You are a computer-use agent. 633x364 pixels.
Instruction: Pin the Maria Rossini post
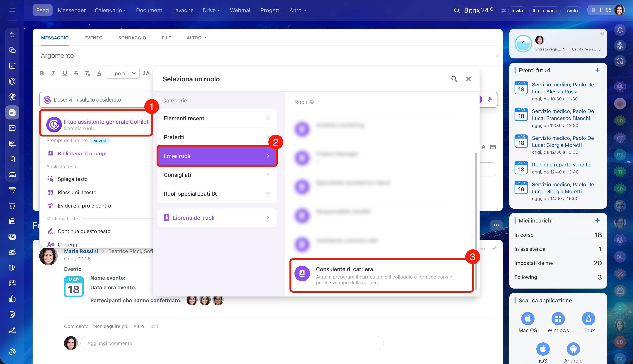click(x=494, y=249)
